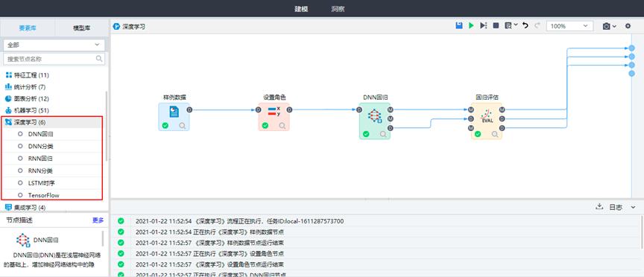Select the 要素库 panel tab
Screen dimensions: 644x277
click(28, 28)
